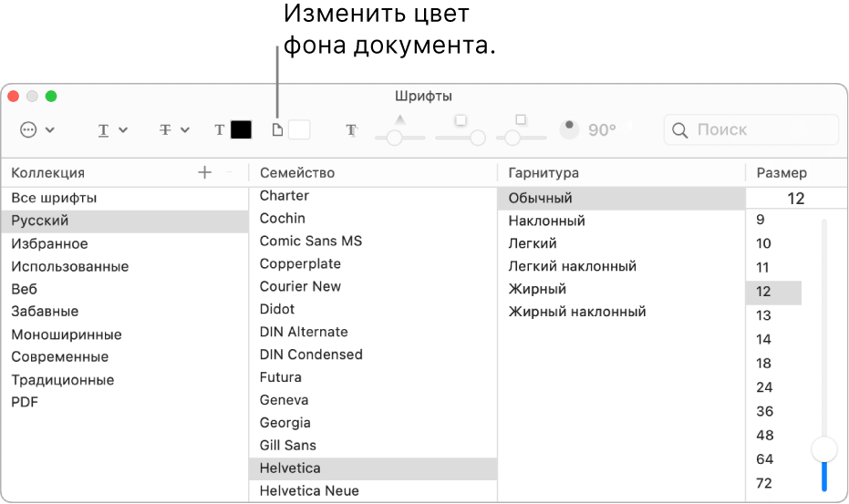The height and width of the screenshot is (504, 849).
Task: Select Легкий наклонный typeface
Action: tap(621, 266)
